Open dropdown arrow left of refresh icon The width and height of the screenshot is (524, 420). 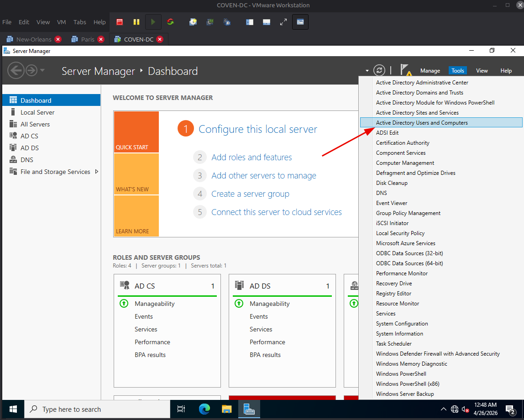367,71
